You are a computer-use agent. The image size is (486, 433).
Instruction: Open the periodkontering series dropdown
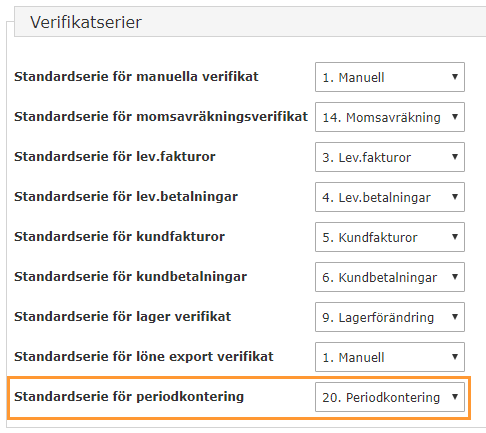click(x=390, y=397)
